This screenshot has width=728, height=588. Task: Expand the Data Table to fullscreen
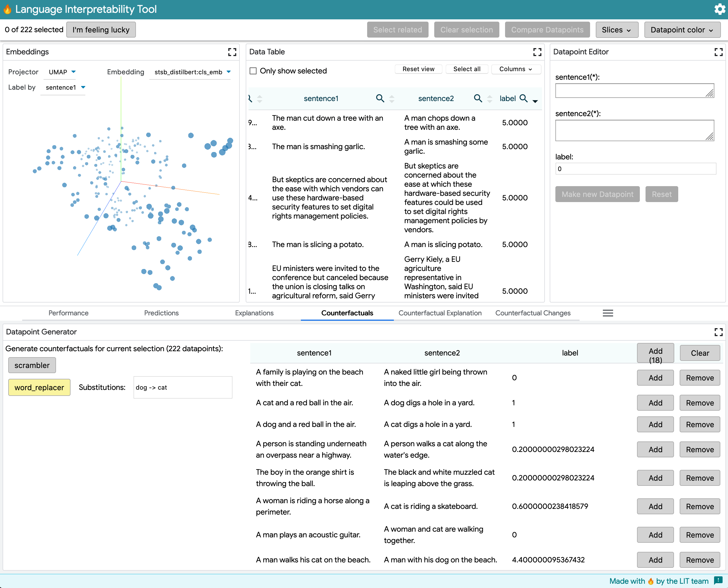(x=537, y=52)
